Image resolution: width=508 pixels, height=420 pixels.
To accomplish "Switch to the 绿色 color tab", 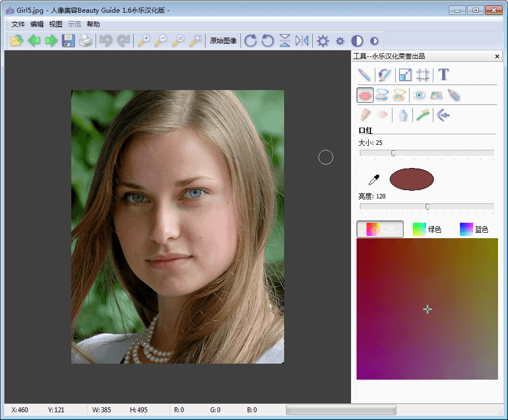I will [x=427, y=229].
